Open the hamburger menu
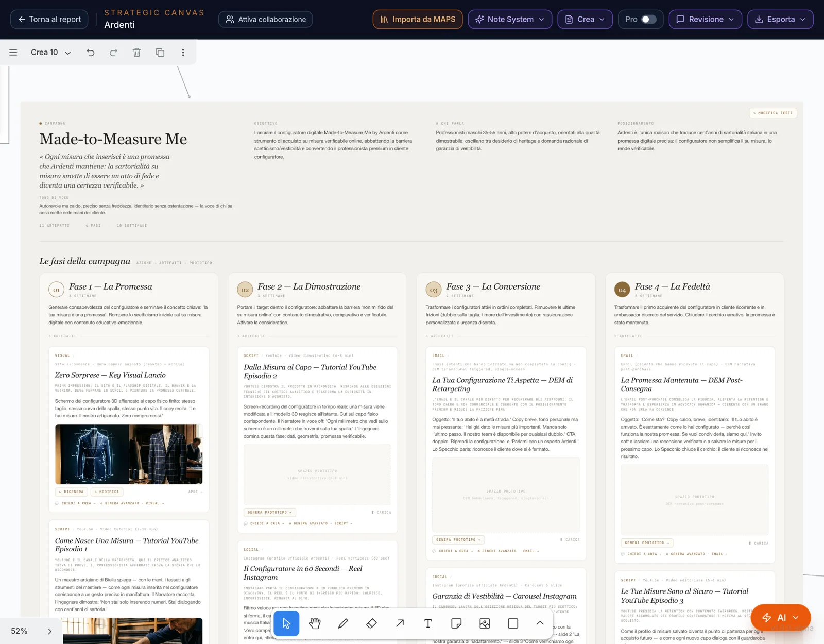The width and height of the screenshot is (824, 644). click(13, 53)
